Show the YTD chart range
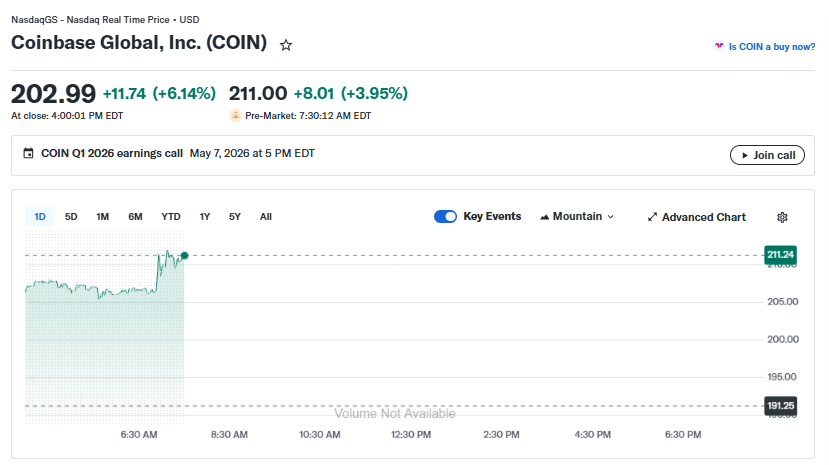829x465 pixels. click(171, 217)
